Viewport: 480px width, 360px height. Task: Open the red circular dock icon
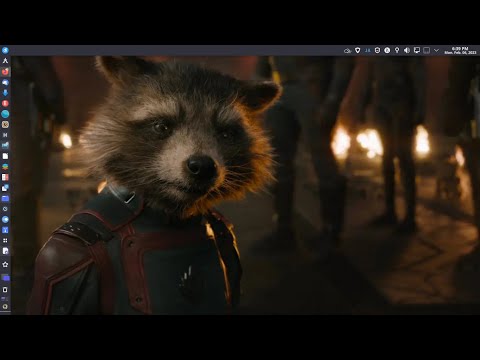click(x=5, y=103)
